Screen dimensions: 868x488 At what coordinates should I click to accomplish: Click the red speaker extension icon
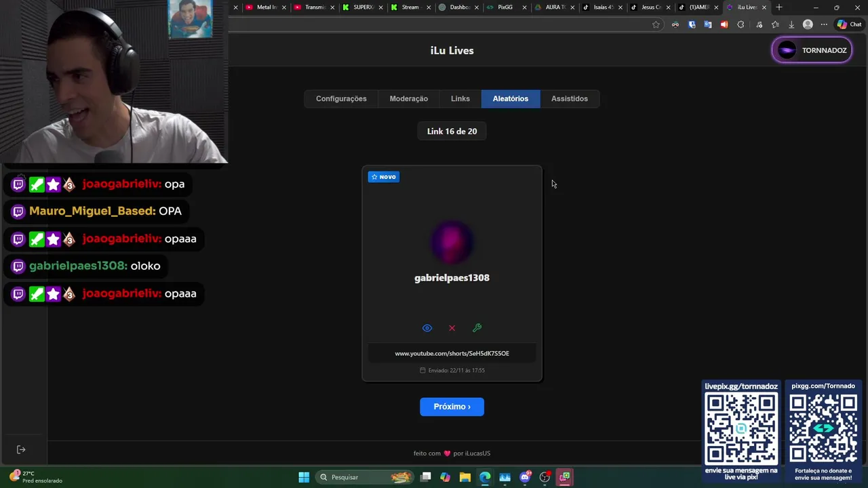724,24
